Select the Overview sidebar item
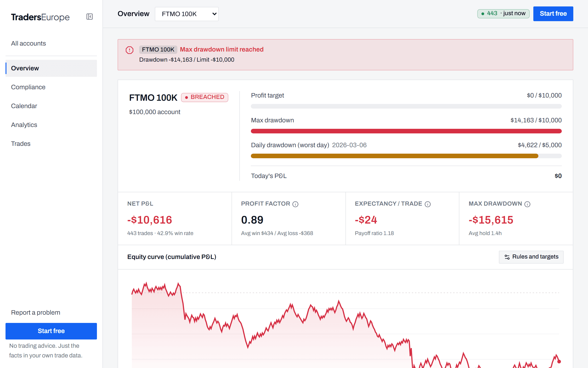Viewport: 588px width, 368px height. (51, 68)
